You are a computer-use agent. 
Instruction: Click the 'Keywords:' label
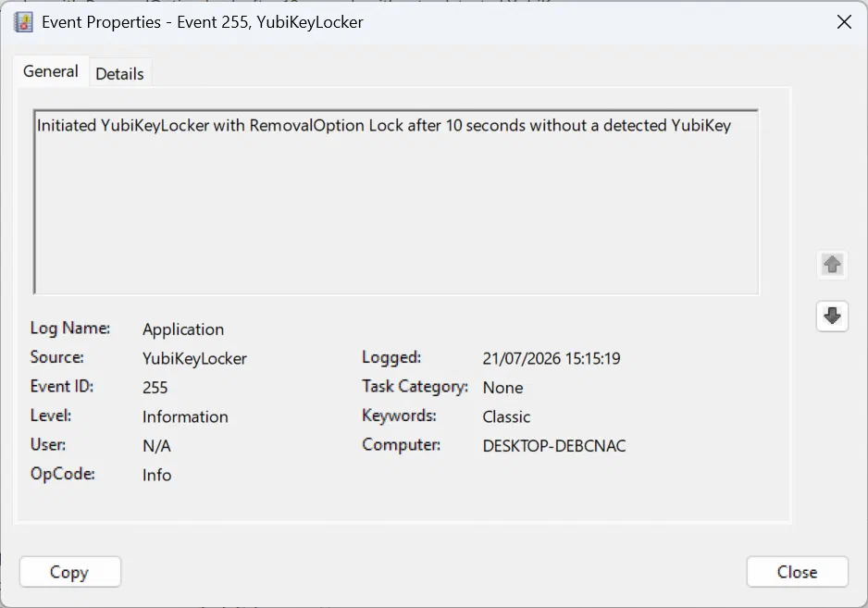[399, 416]
